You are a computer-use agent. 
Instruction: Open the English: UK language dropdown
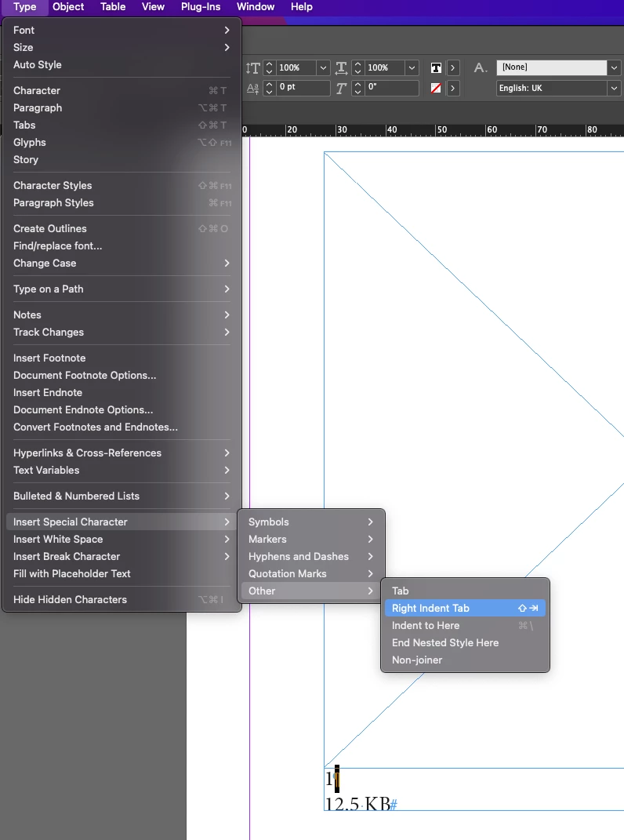[614, 88]
